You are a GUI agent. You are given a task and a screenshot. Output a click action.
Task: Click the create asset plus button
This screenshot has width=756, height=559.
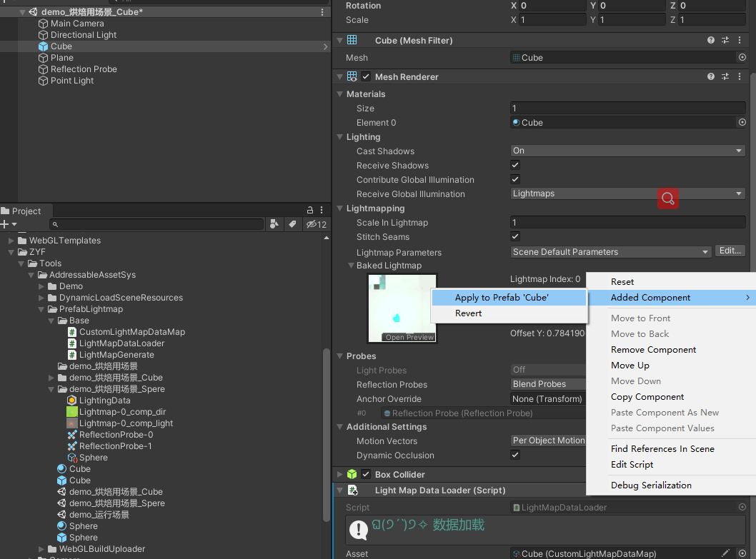tap(8, 224)
